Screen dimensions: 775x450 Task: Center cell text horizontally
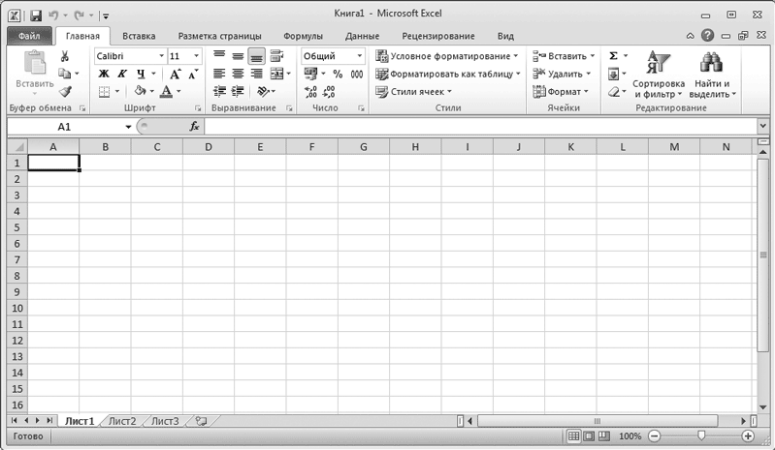(238, 74)
